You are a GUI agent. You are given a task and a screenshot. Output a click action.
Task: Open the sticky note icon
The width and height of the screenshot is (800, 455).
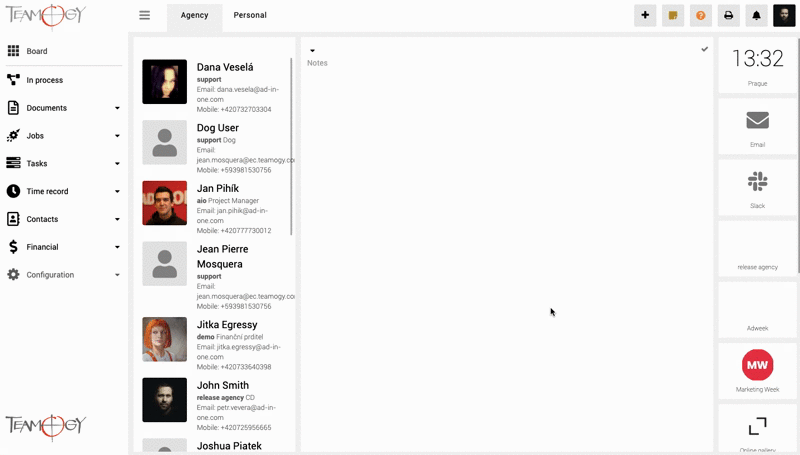[673, 15]
